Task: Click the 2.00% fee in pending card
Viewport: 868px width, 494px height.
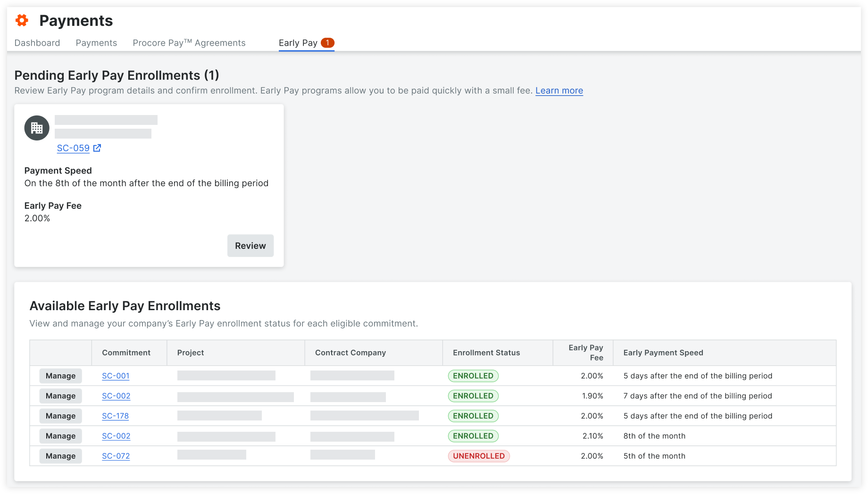Action: click(37, 218)
